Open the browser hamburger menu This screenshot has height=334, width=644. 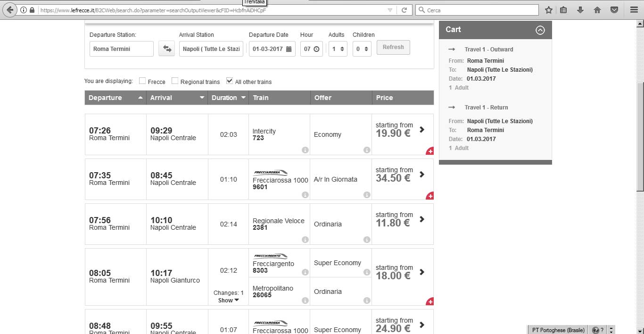coord(634,10)
